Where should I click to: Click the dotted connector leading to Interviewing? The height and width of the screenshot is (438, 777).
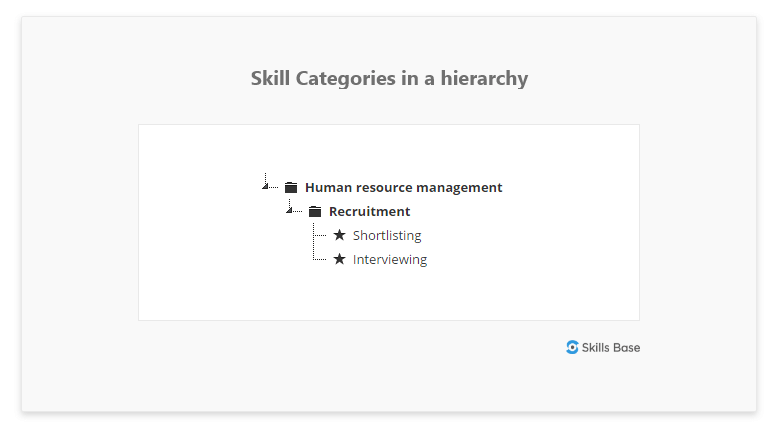tap(320, 259)
